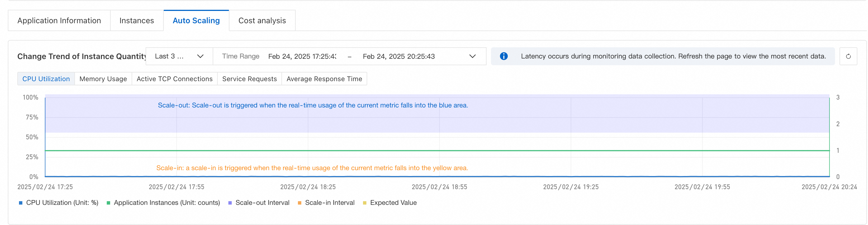868x225 pixels.
Task: Click the end time field
Action: [x=399, y=56]
